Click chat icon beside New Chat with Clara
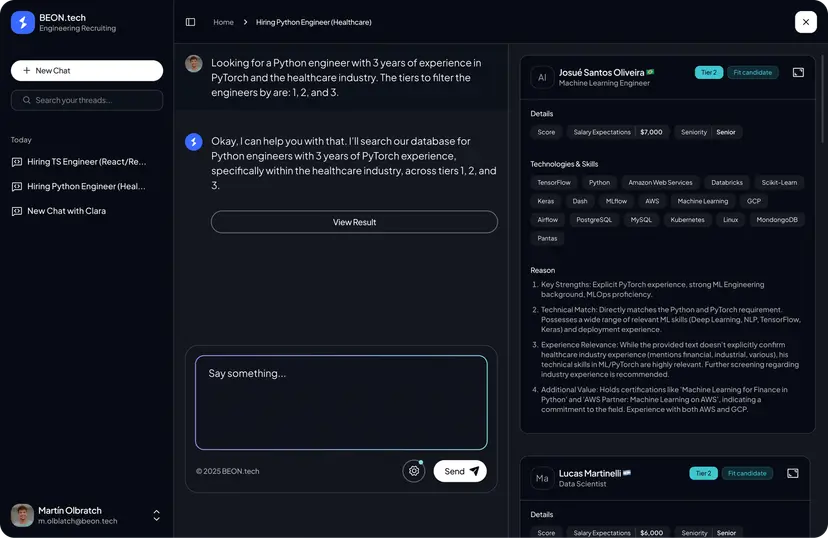 point(17,211)
